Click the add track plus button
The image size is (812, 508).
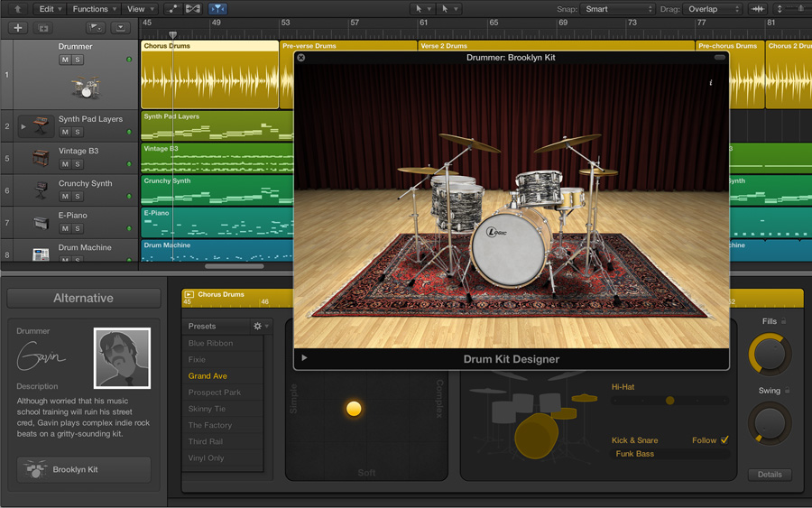[x=17, y=28]
